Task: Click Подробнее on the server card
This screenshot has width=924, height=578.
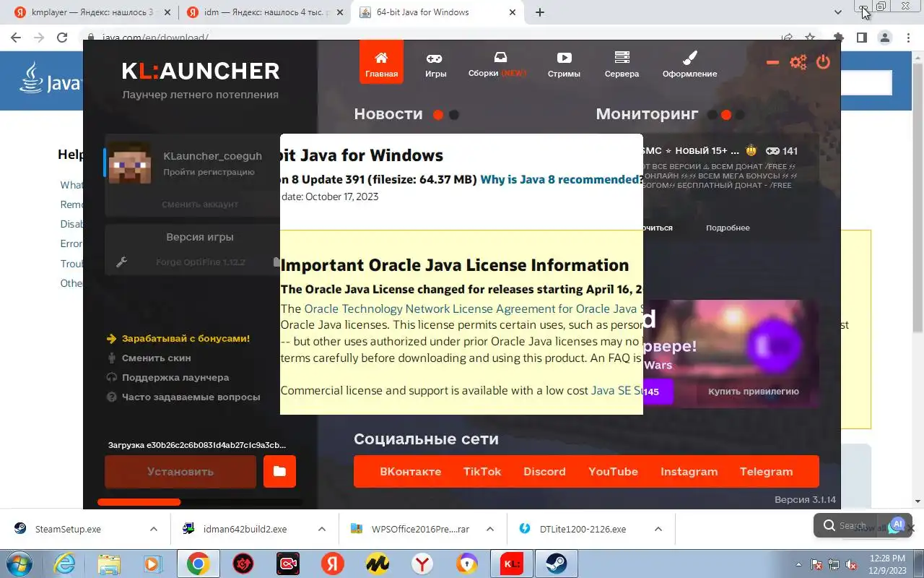Action: pyautogui.click(x=728, y=228)
